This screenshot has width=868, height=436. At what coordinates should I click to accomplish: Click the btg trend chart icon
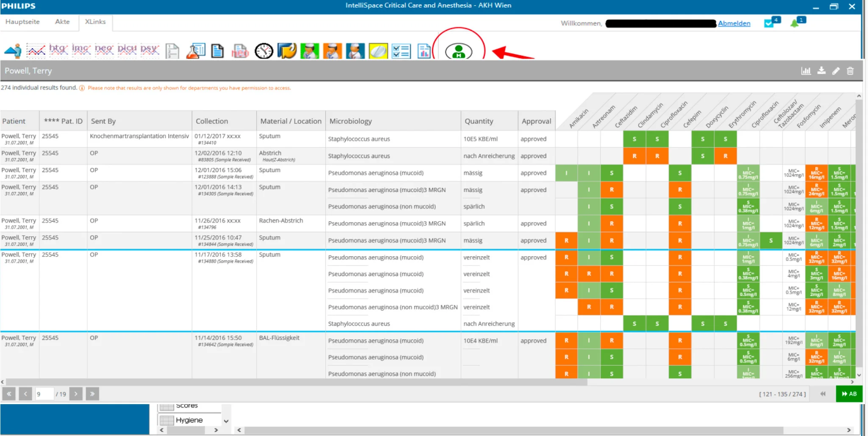[x=58, y=50]
